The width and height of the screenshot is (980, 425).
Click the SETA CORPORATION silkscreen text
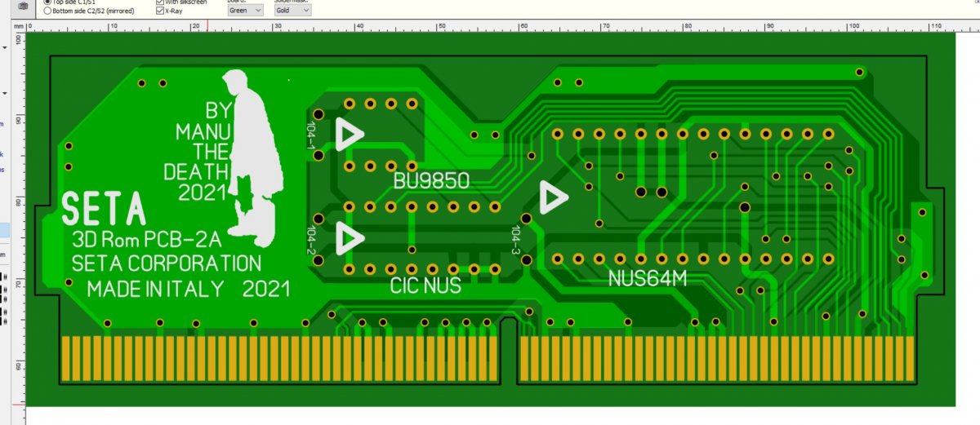(x=167, y=264)
